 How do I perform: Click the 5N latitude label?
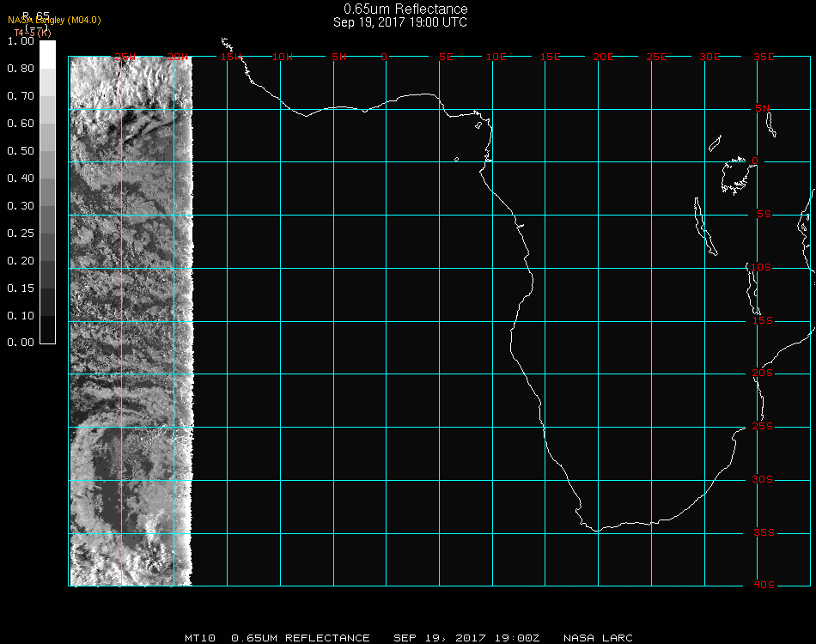(x=763, y=108)
